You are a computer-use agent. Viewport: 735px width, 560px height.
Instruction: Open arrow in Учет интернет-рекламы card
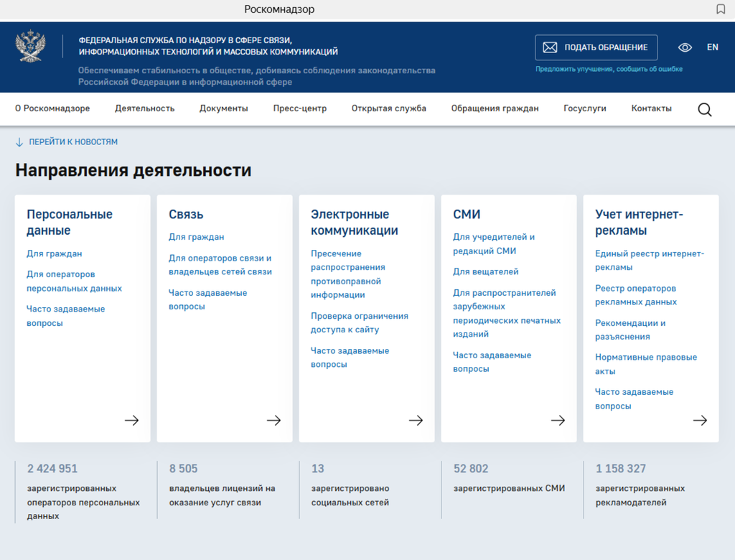coord(700,421)
